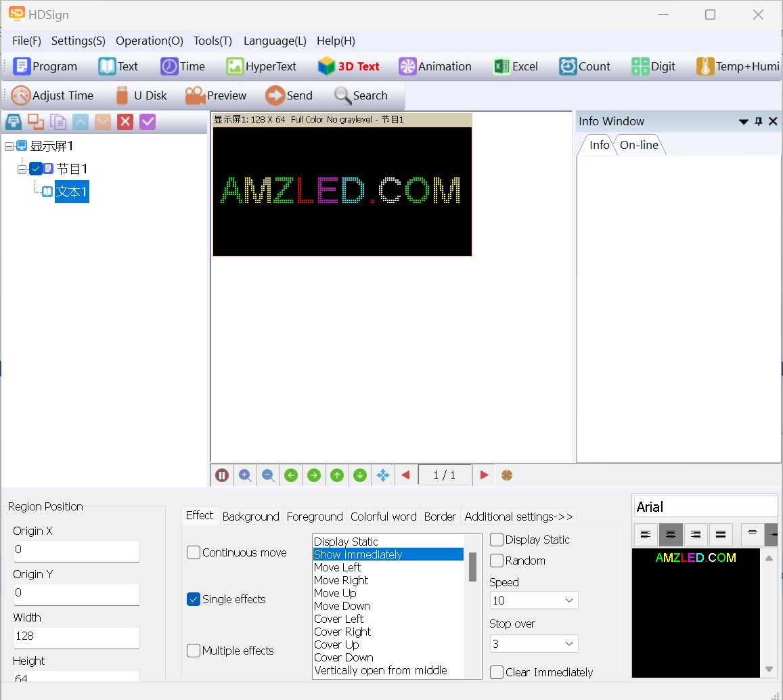Open the Language menu
This screenshot has height=700, width=783.
pos(275,41)
